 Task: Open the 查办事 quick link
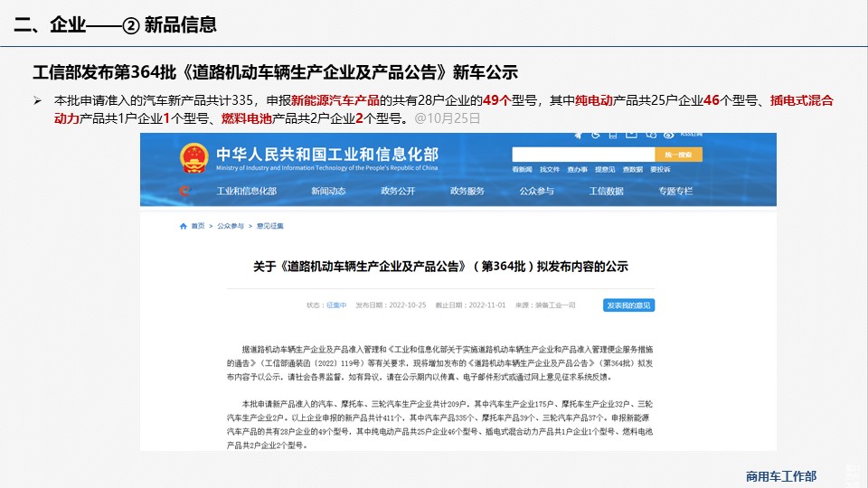[x=578, y=169]
